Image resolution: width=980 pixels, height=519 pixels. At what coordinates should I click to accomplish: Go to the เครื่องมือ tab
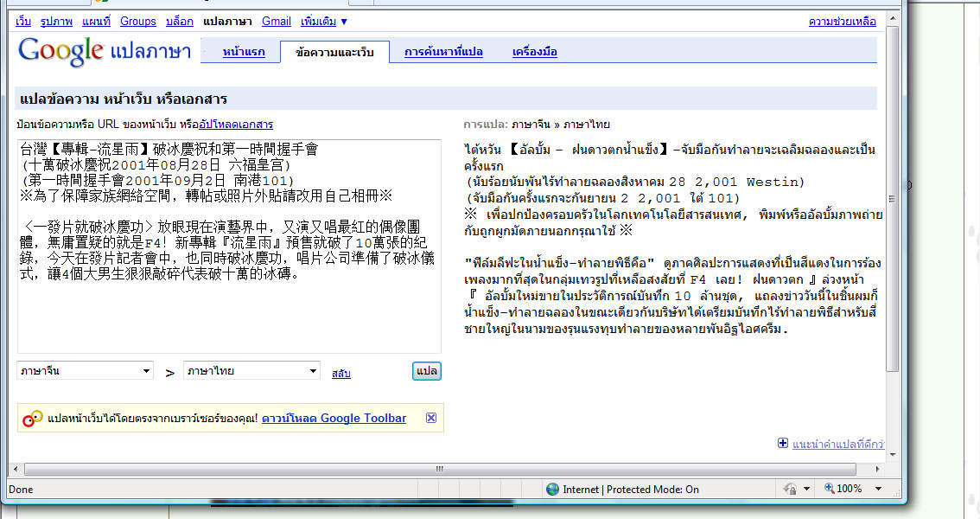534,52
